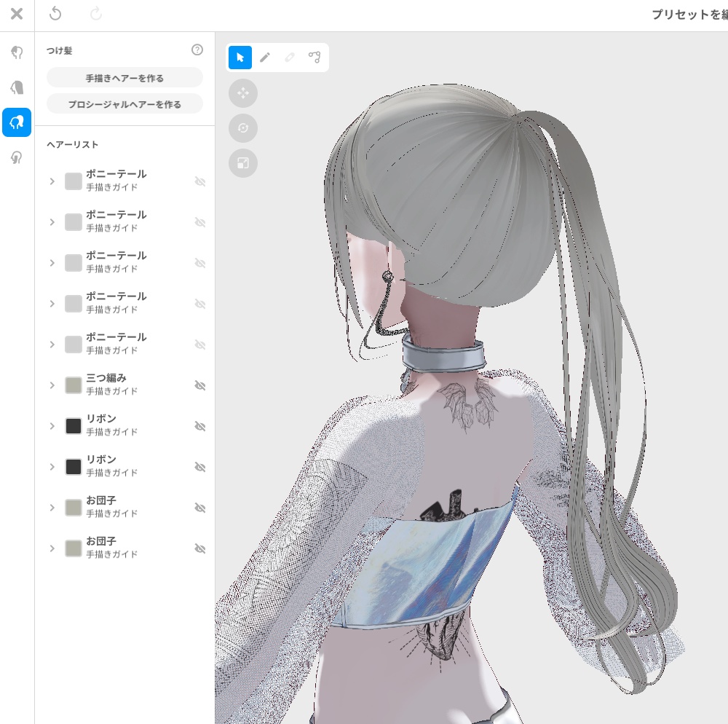Select the Brush tool in the toolbar
This screenshot has width=728, height=724.
tap(264, 58)
